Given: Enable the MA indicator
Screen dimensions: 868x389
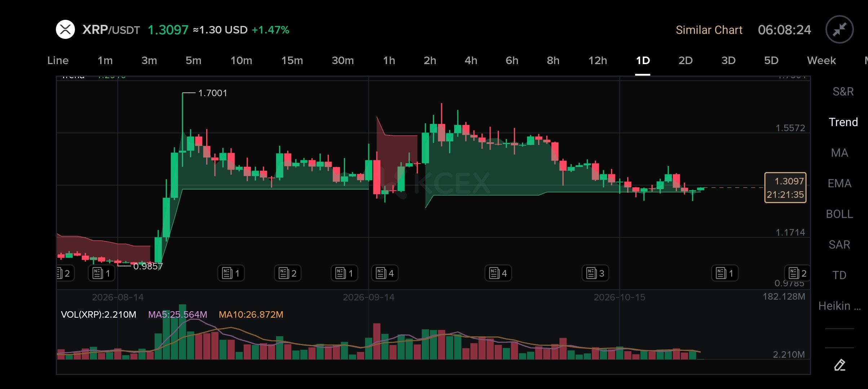Looking at the screenshot, I should (840, 153).
